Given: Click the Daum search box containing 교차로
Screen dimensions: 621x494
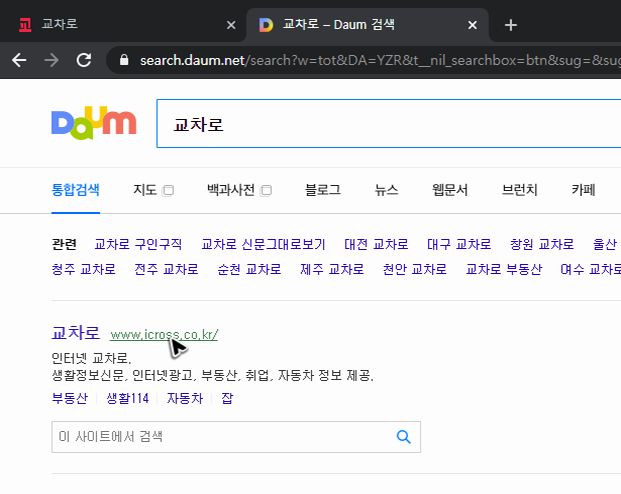Looking at the screenshot, I should (x=389, y=124).
